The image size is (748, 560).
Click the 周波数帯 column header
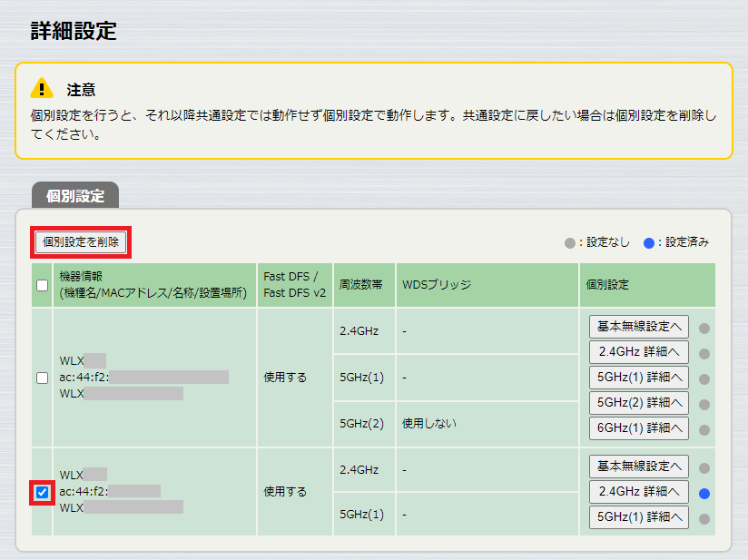[363, 285]
